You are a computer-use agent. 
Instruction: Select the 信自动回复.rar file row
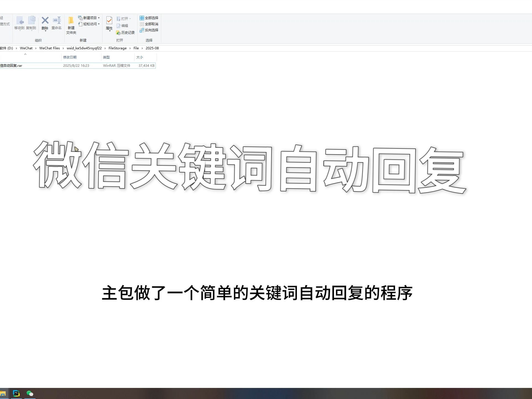(78, 66)
